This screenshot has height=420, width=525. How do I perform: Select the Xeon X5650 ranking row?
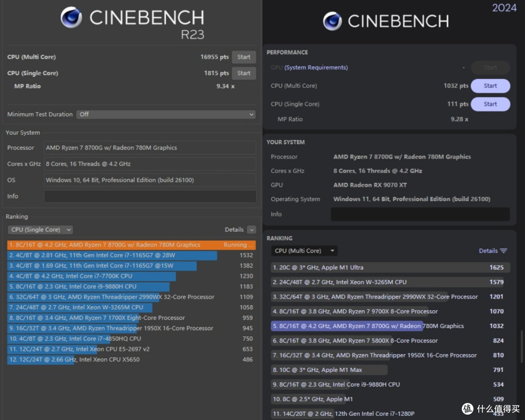pos(131,359)
